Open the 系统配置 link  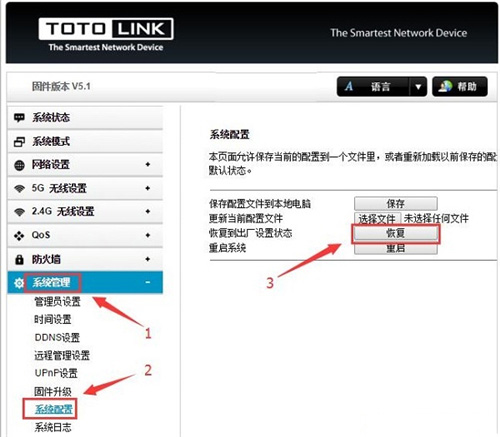[x=53, y=409]
